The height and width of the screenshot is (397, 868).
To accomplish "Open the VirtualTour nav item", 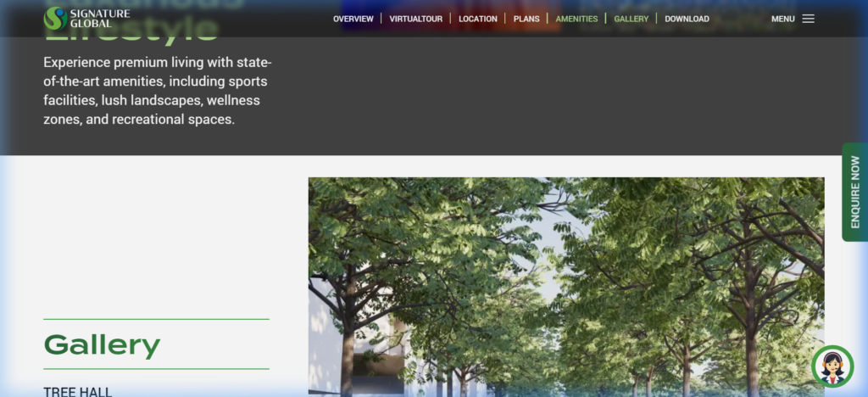I will tap(415, 19).
